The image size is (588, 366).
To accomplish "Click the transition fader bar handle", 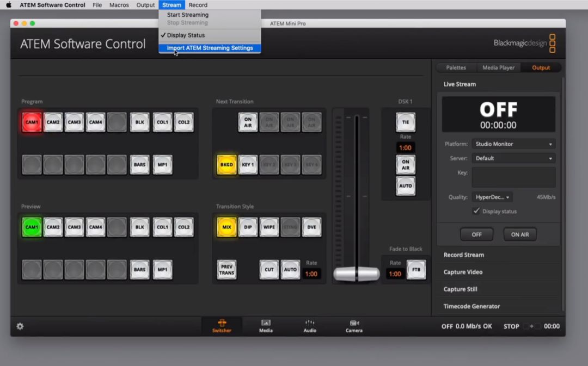I will click(x=356, y=274).
